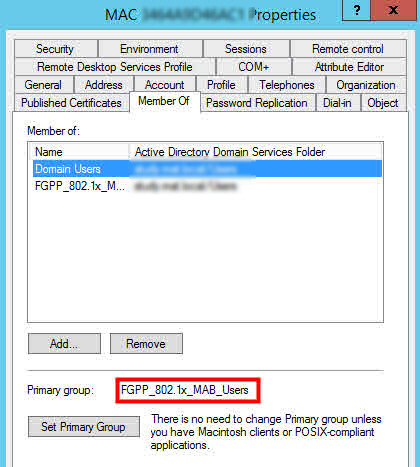
Task: Sort by the Name column header
Action: 79,152
